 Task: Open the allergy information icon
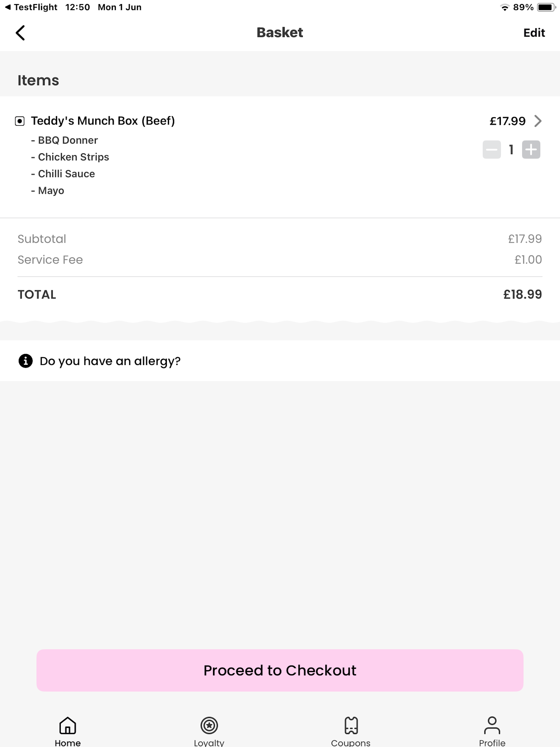(26, 361)
